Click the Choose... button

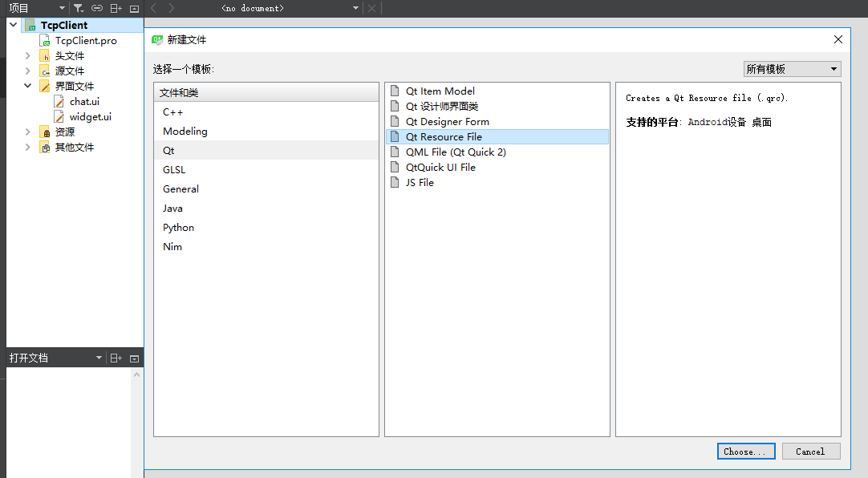tap(745, 452)
